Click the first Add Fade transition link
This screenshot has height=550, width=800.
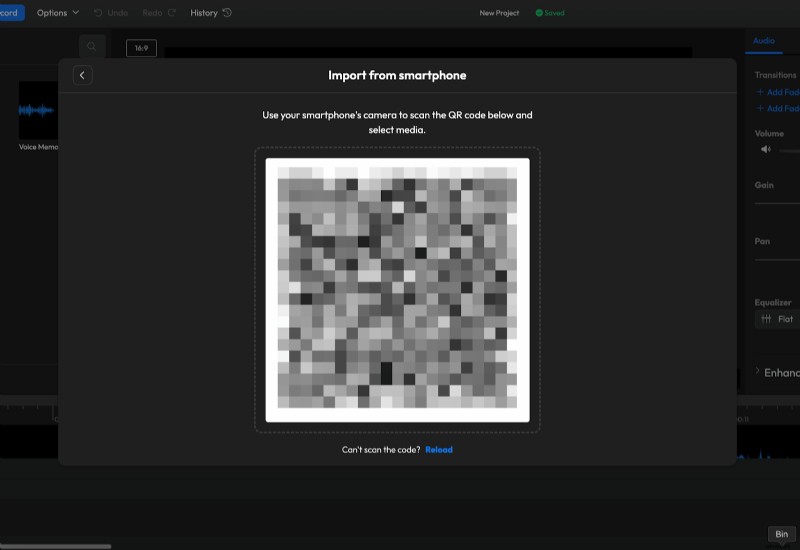click(778, 92)
